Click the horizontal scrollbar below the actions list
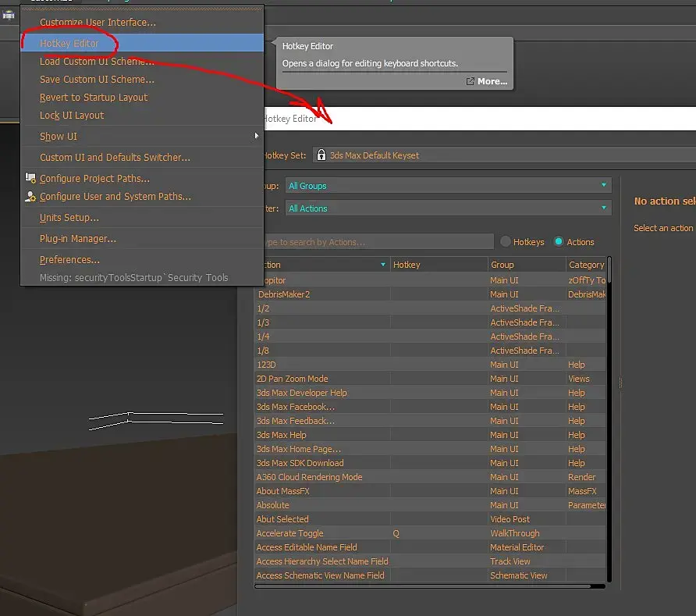 point(423,586)
